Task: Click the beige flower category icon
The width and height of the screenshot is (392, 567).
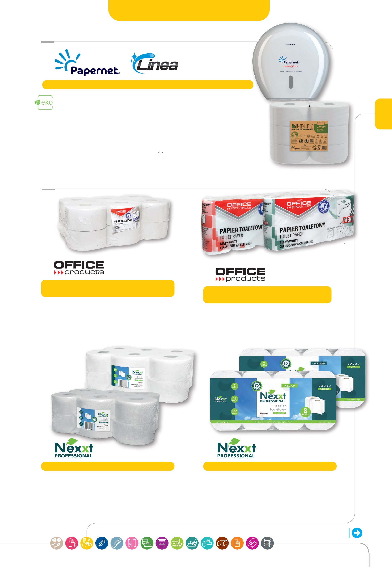Action: 57,543
